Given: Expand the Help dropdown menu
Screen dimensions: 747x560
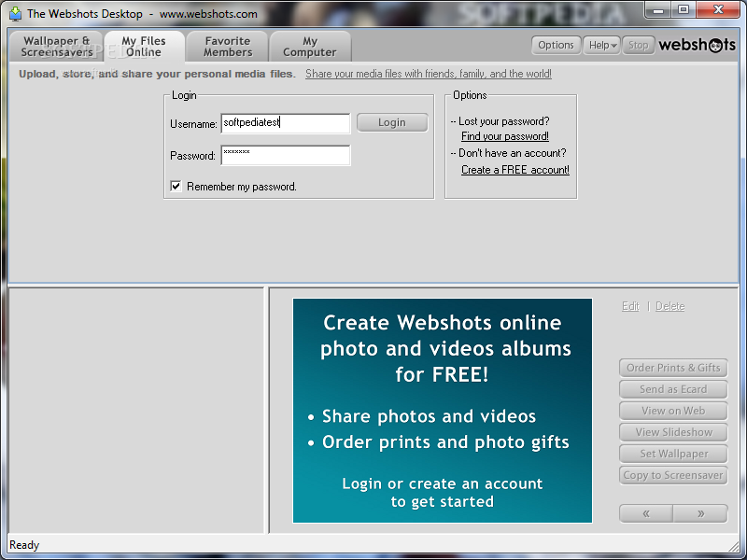Looking at the screenshot, I should click(602, 45).
